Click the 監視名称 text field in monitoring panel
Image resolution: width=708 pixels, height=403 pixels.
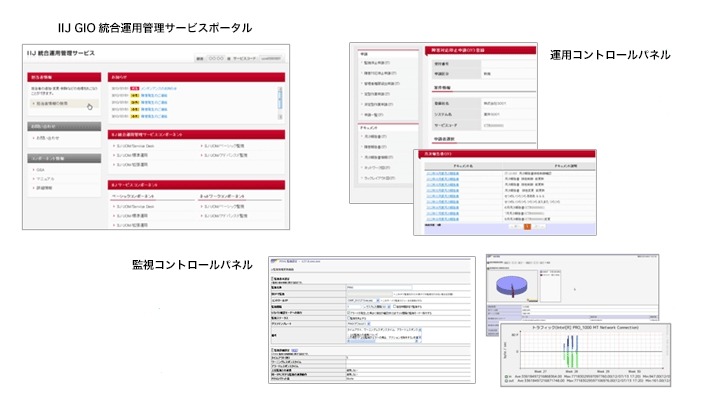point(379,287)
